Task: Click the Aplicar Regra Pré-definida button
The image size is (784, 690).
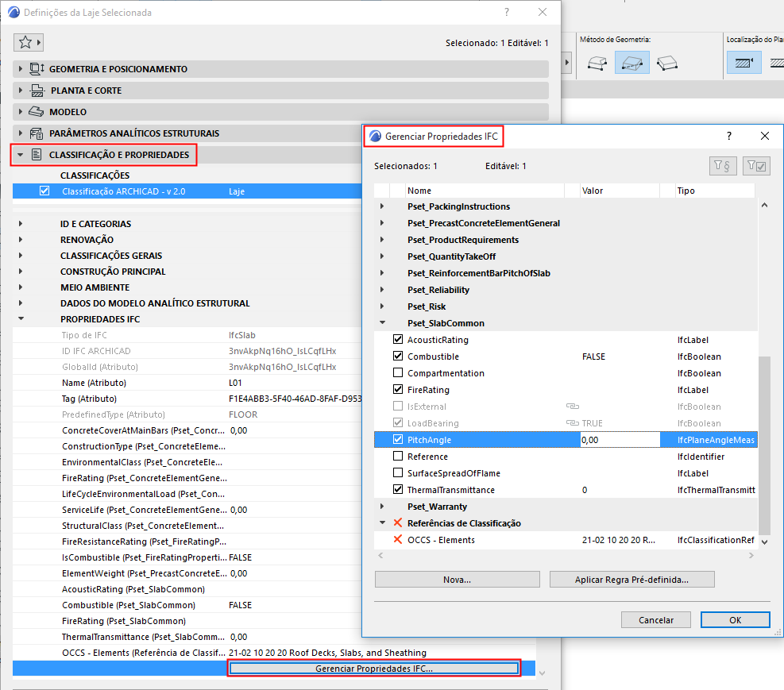Action: (632, 580)
